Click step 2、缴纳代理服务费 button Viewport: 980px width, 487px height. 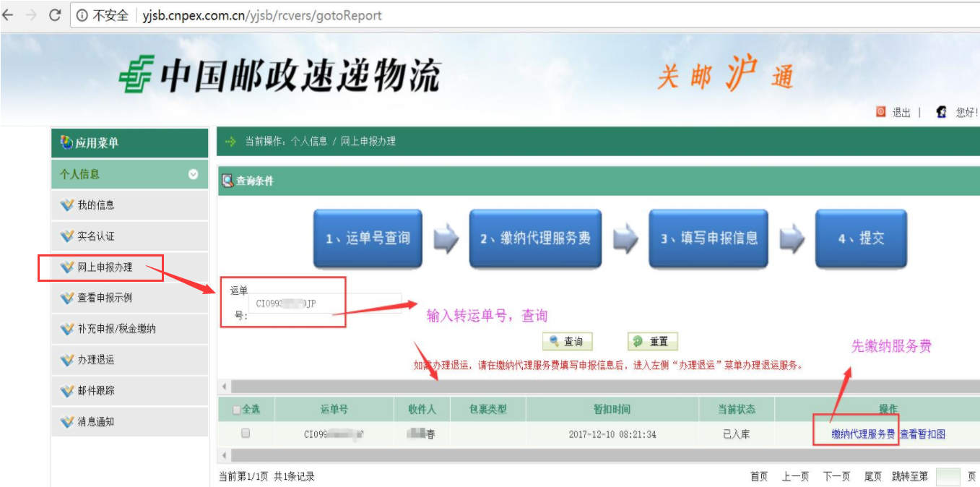(535, 238)
